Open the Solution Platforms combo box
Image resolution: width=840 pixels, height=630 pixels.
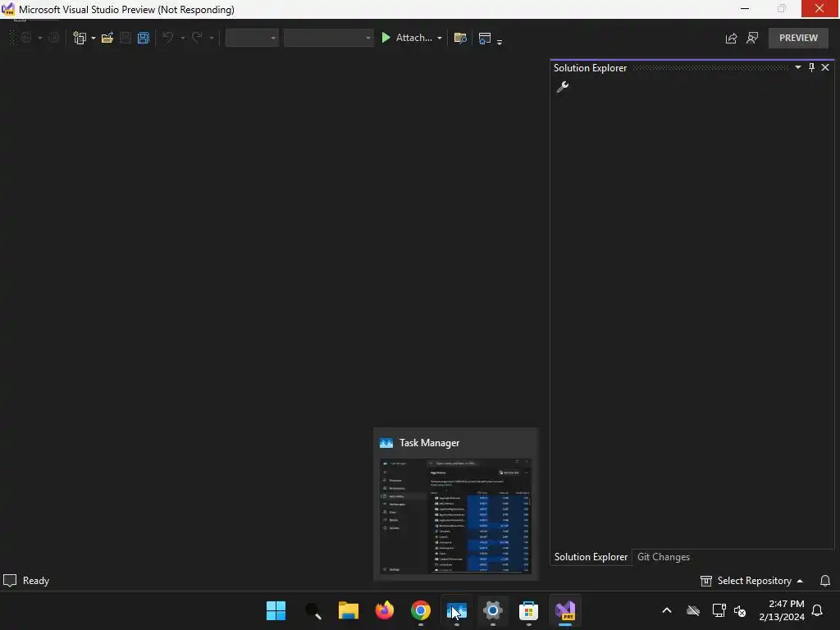(328, 38)
